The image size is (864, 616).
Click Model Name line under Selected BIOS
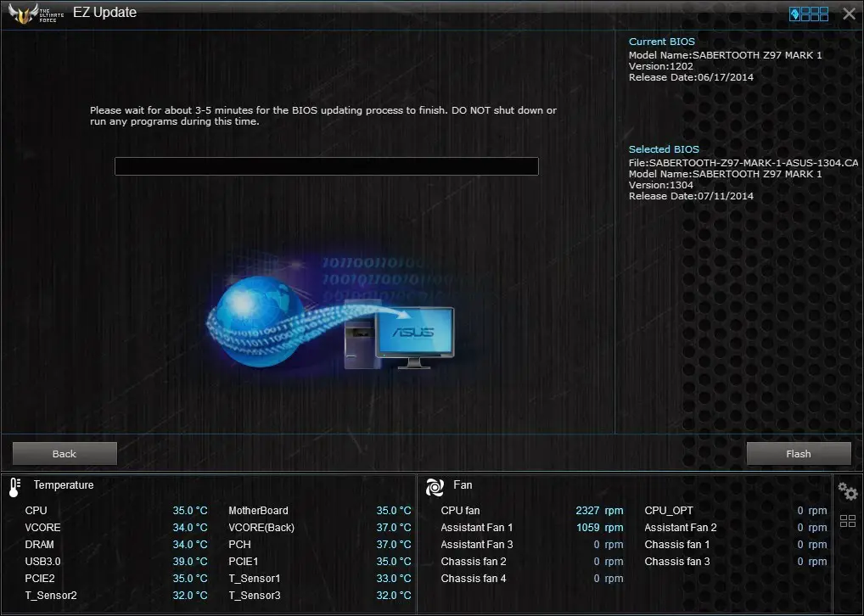[x=725, y=174]
